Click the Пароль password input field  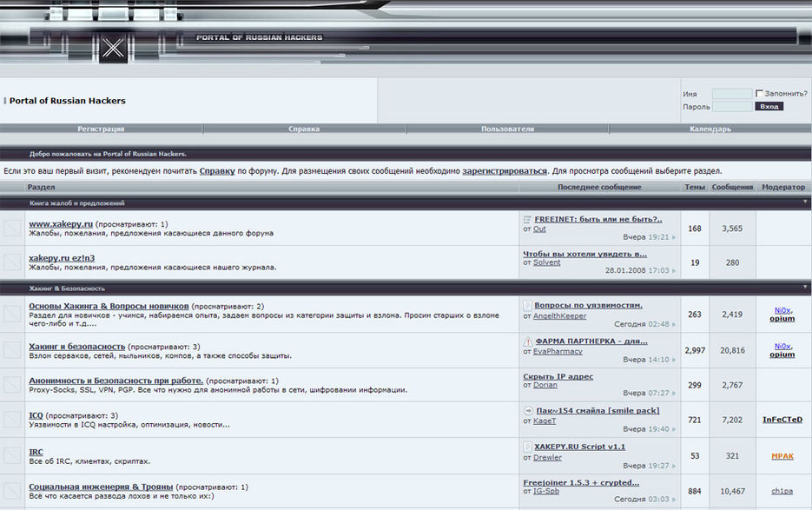pos(732,107)
